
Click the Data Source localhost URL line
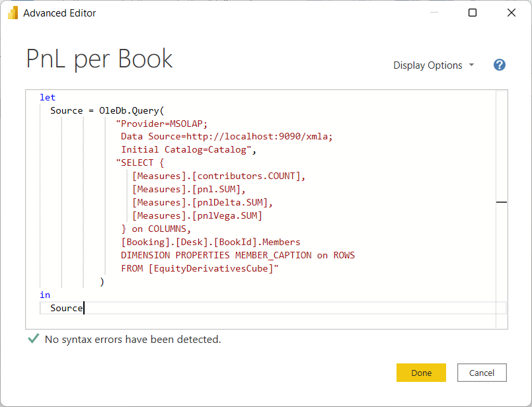point(227,137)
